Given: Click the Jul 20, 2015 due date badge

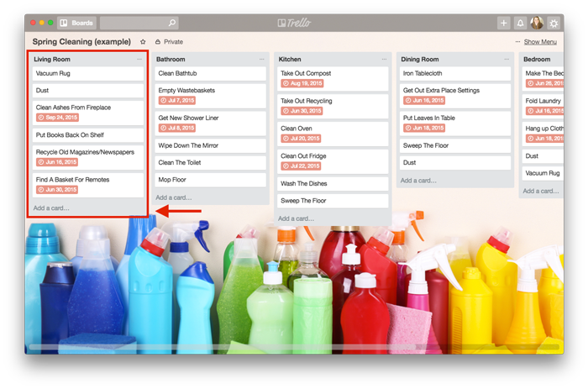Looking at the screenshot, I should tap(301, 139).
